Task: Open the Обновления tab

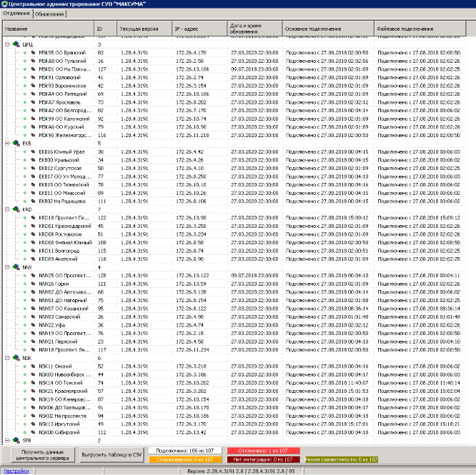Action: coord(49,14)
